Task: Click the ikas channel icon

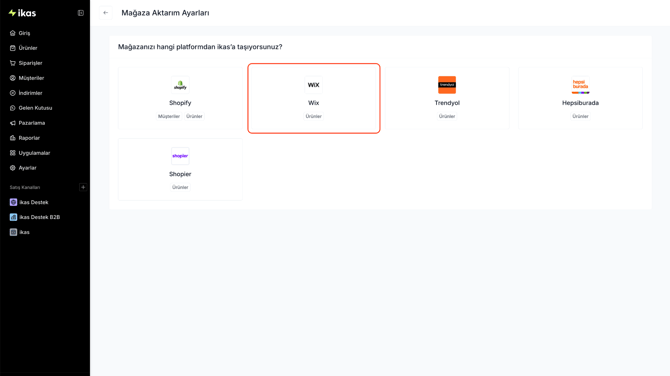Action: (x=13, y=232)
